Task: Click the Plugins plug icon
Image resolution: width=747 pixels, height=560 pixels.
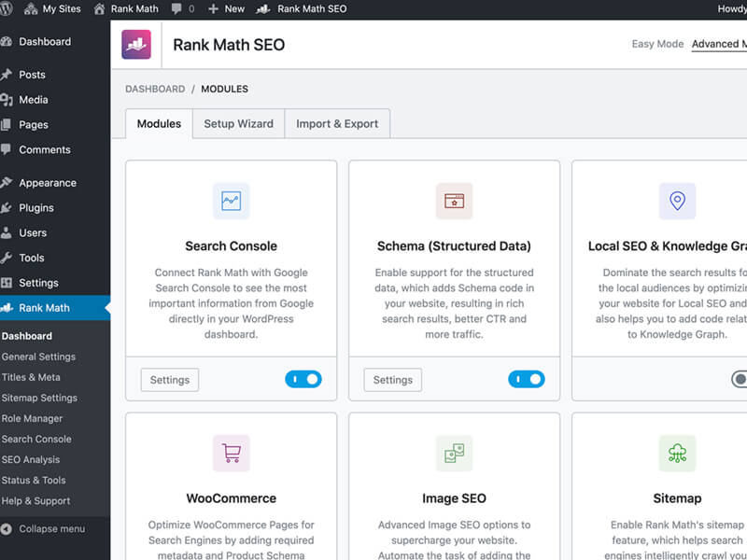Action: click(7, 207)
